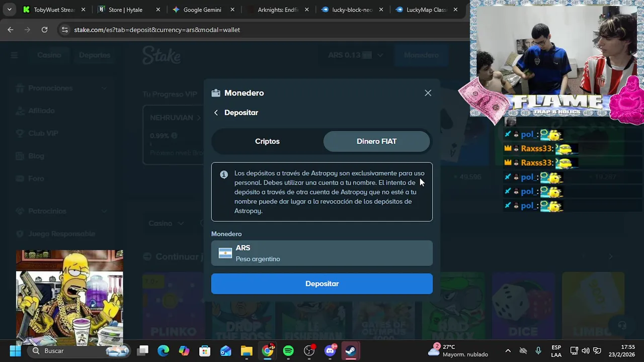The image size is (644, 362).
Task: Close the Store | Hytale tab
Action: coord(158,10)
